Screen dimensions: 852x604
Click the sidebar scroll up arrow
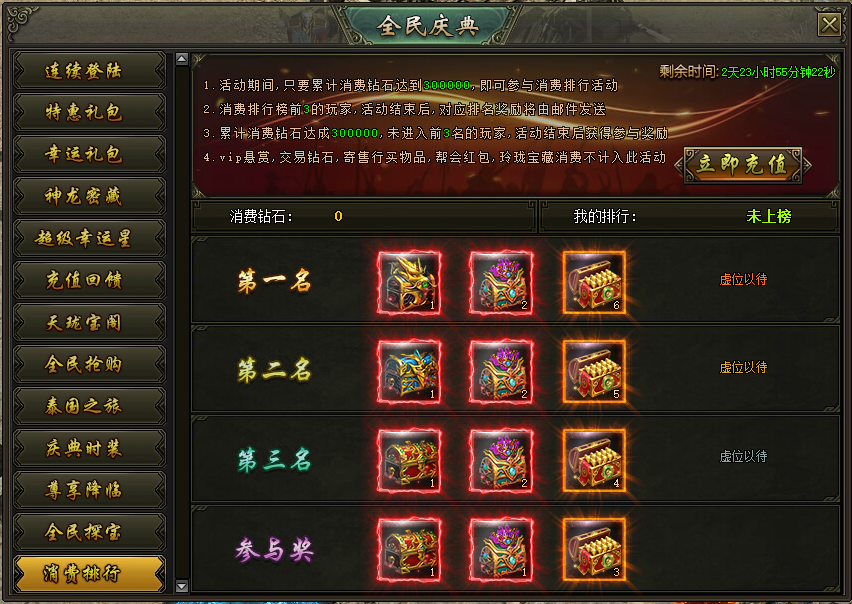pyautogui.click(x=182, y=59)
